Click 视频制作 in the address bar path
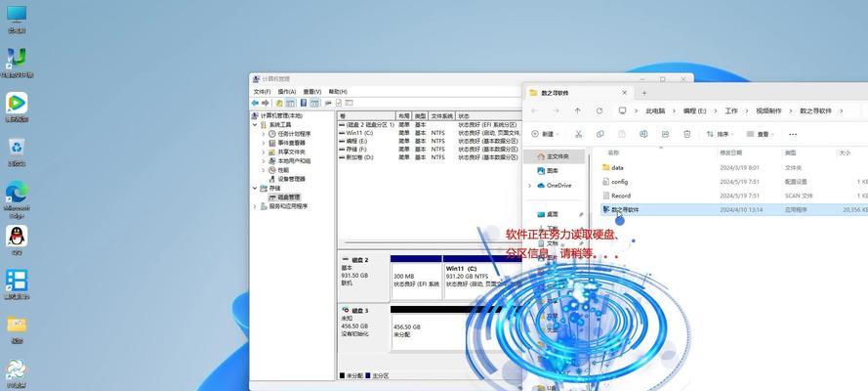The width and height of the screenshot is (868, 391). (x=769, y=110)
